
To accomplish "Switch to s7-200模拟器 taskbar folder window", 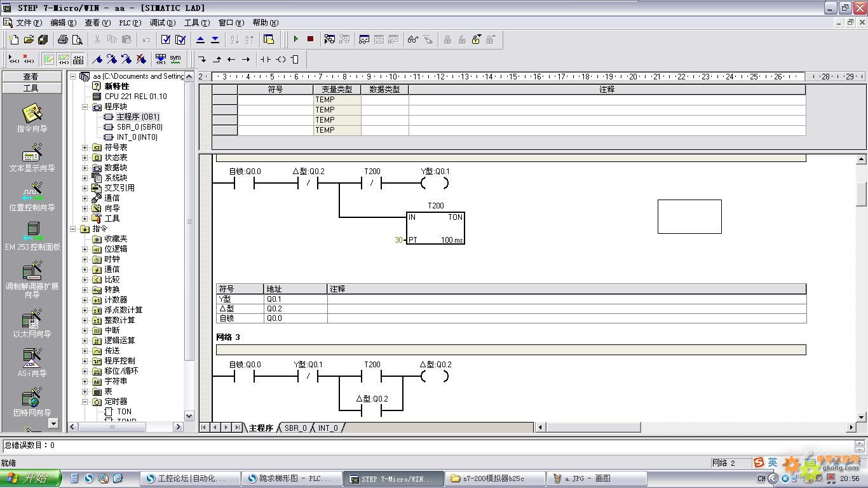I will point(496,478).
